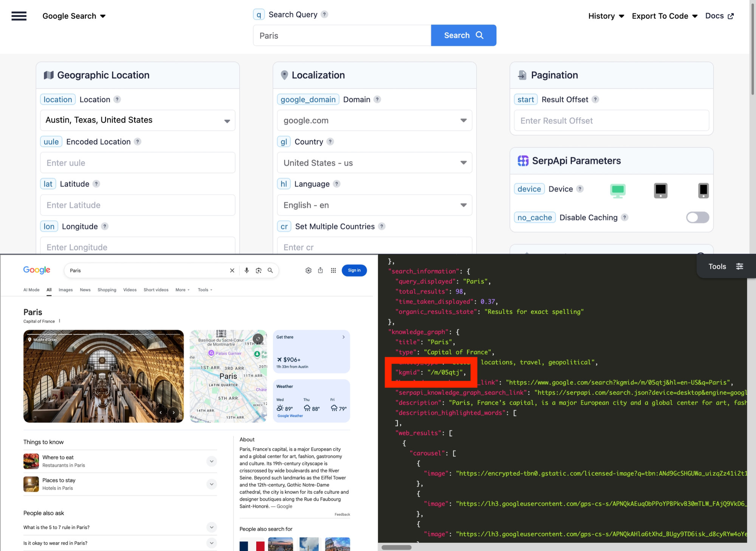Open the Google apps grid icon
The height and width of the screenshot is (551, 756).
click(x=333, y=270)
